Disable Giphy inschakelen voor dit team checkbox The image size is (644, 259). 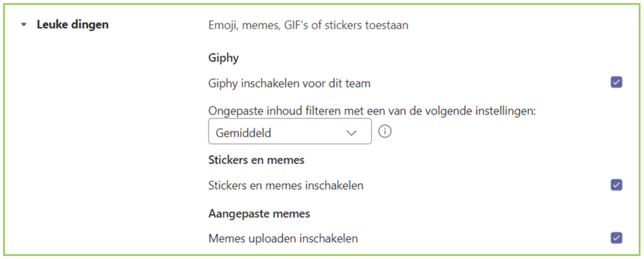tap(616, 82)
